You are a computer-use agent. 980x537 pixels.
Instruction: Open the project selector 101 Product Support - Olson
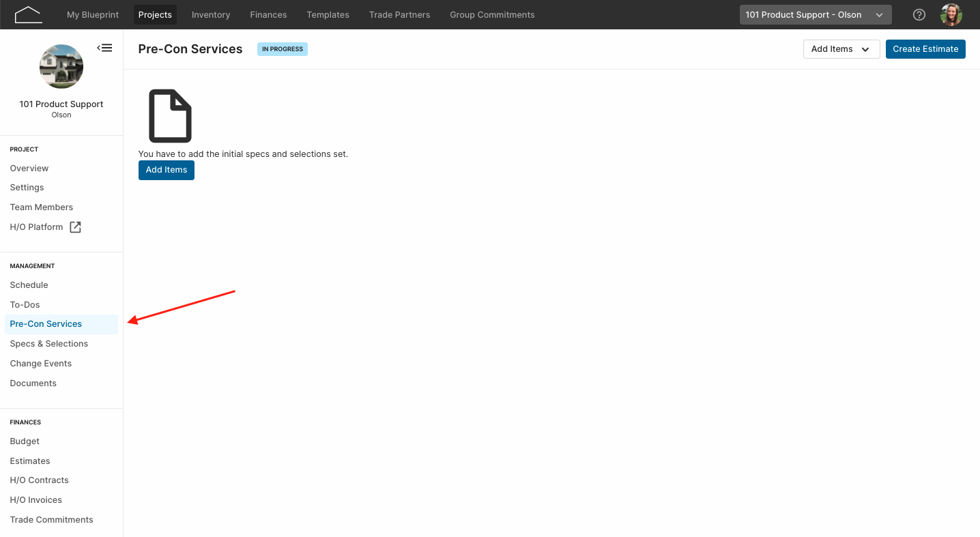pyautogui.click(x=816, y=14)
